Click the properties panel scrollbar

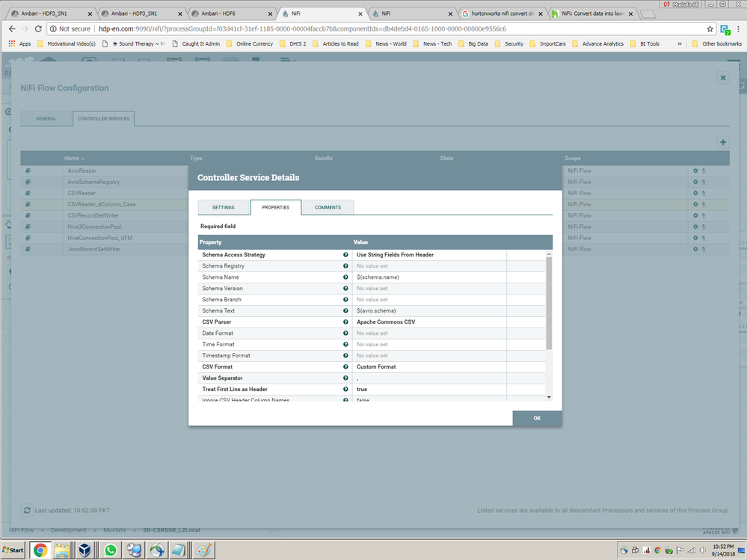coord(548,299)
